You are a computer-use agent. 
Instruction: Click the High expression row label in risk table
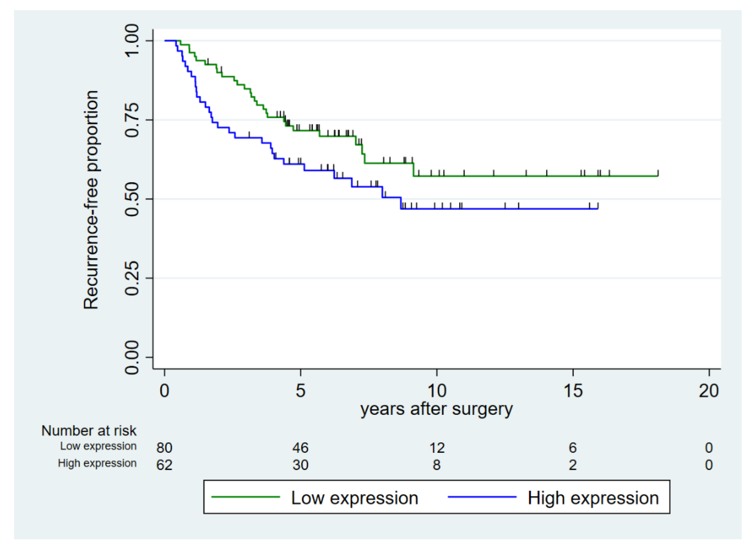[x=97, y=463]
